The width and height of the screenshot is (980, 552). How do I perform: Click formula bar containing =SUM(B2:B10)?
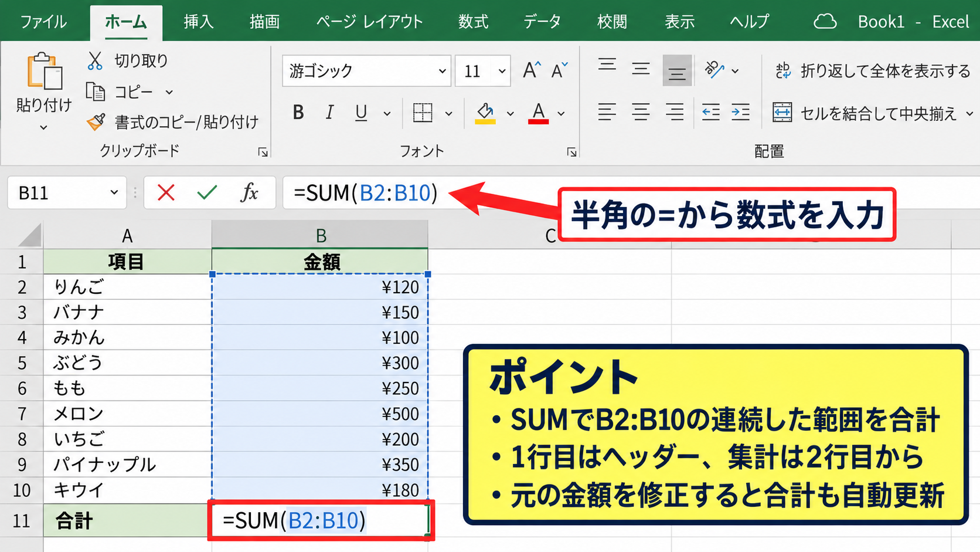point(631,192)
